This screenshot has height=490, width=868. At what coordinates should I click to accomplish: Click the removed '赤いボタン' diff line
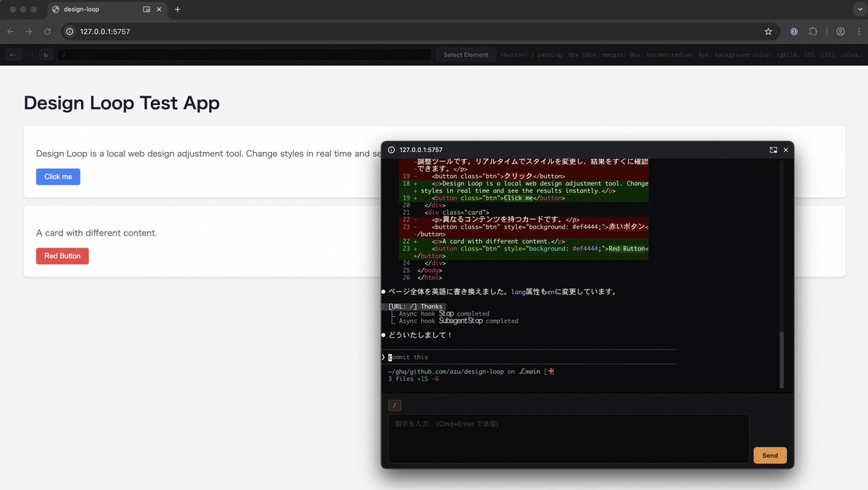pos(524,230)
